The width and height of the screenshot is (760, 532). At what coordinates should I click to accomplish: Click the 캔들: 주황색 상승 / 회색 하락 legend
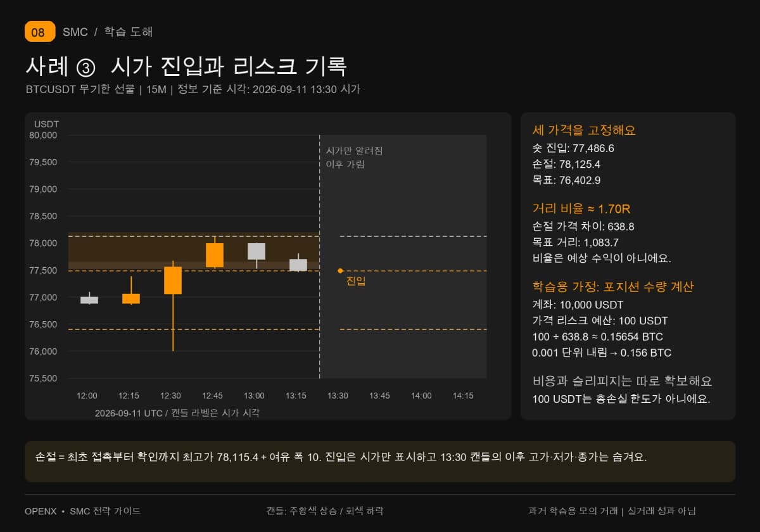point(325,511)
